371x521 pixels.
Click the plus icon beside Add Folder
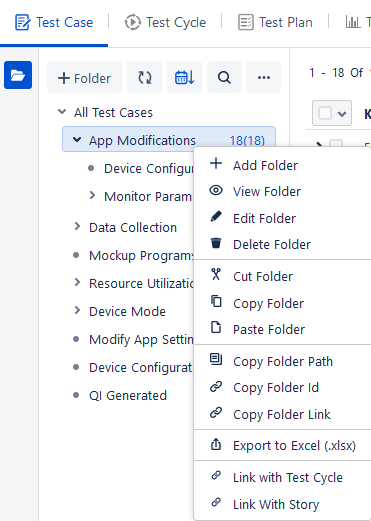(x=216, y=163)
